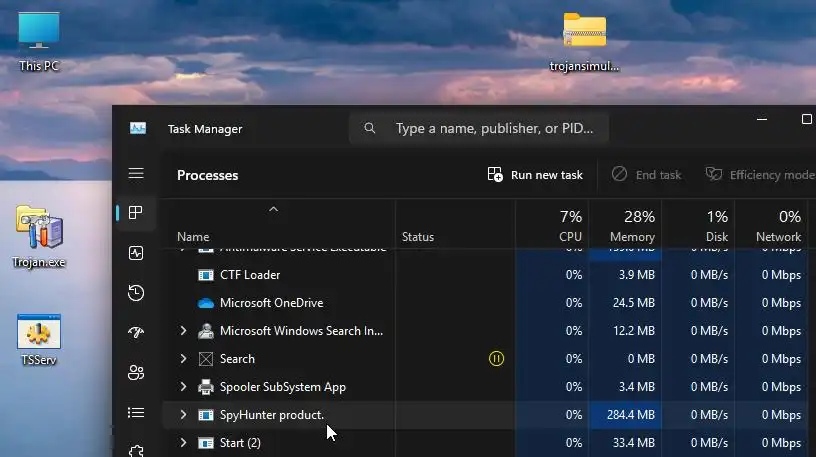Screen dimensions: 816x457
Task: Select the CTF Loader process row
Action: click(249, 274)
